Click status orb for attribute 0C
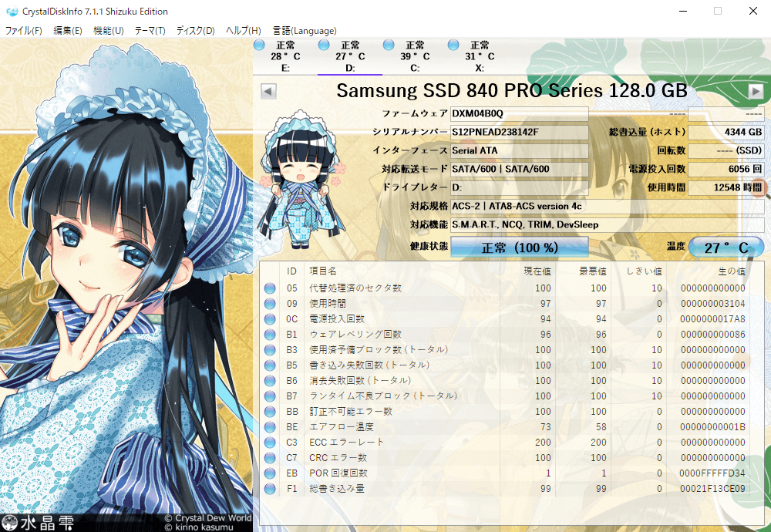 tap(270, 319)
